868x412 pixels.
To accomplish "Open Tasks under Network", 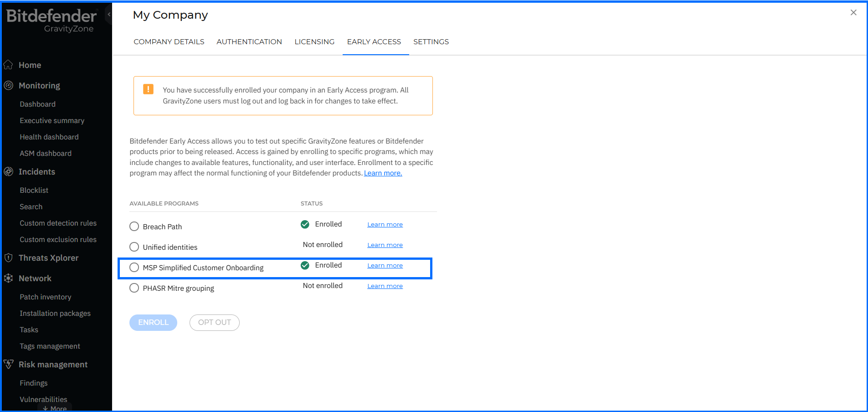I will (x=29, y=330).
